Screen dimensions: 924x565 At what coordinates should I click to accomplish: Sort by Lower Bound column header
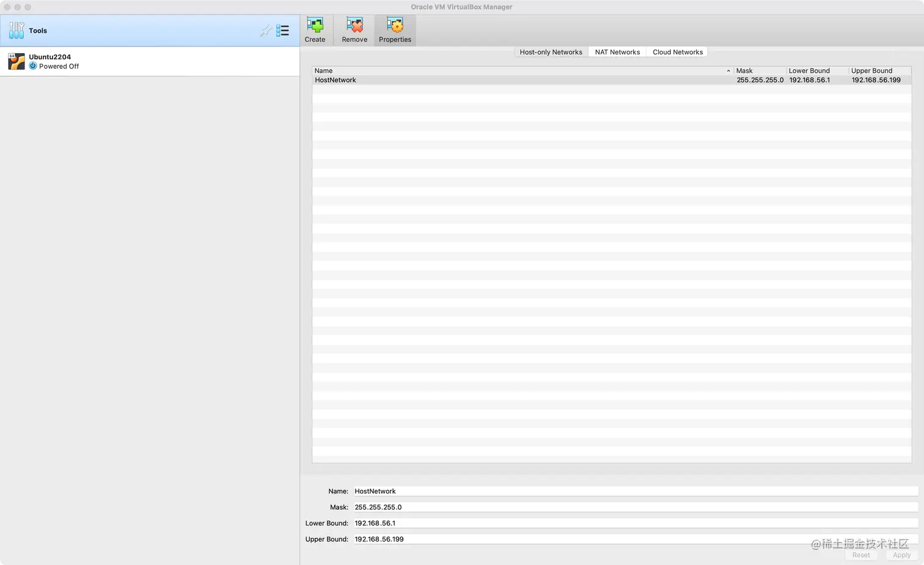click(x=817, y=71)
